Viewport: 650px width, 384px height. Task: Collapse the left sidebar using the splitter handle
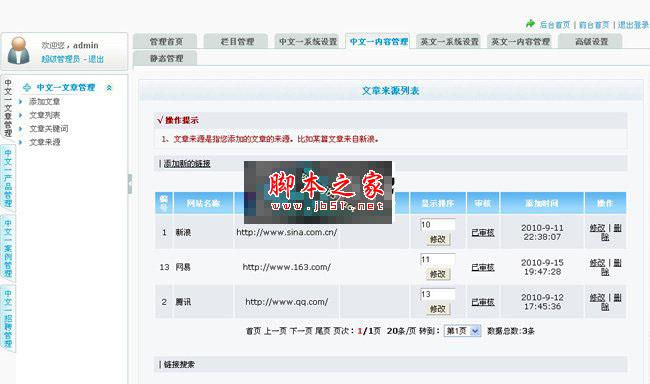tap(130, 184)
